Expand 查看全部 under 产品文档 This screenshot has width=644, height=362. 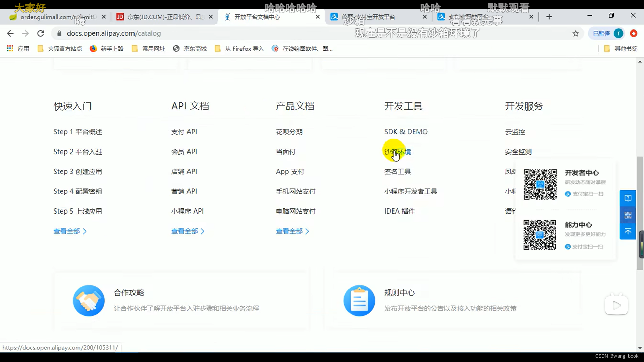[292, 231]
